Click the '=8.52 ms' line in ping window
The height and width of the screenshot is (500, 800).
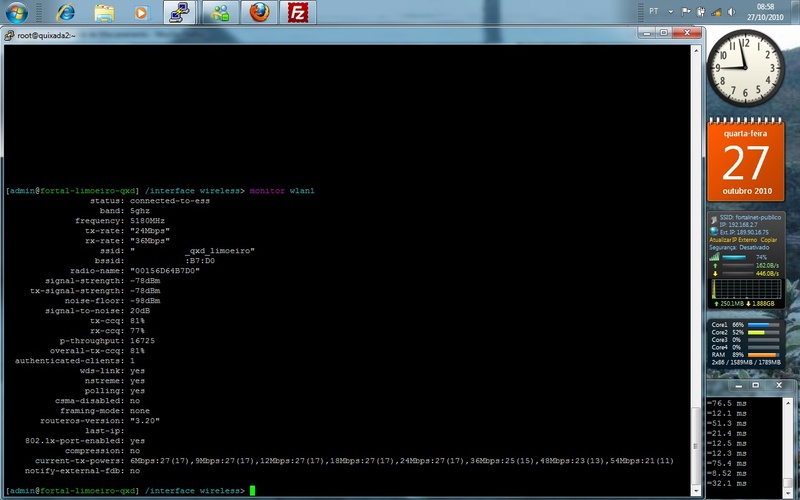(x=727, y=473)
